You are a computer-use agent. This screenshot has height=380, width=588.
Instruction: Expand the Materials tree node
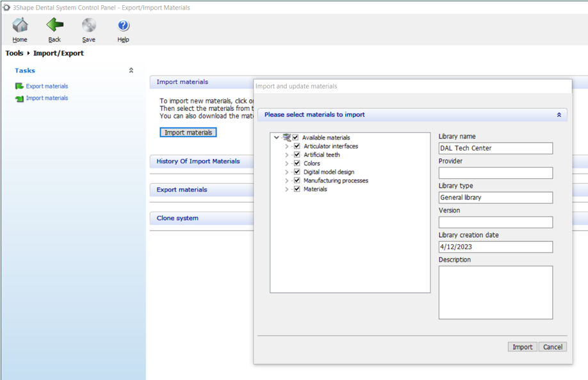[x=286, y=190]
